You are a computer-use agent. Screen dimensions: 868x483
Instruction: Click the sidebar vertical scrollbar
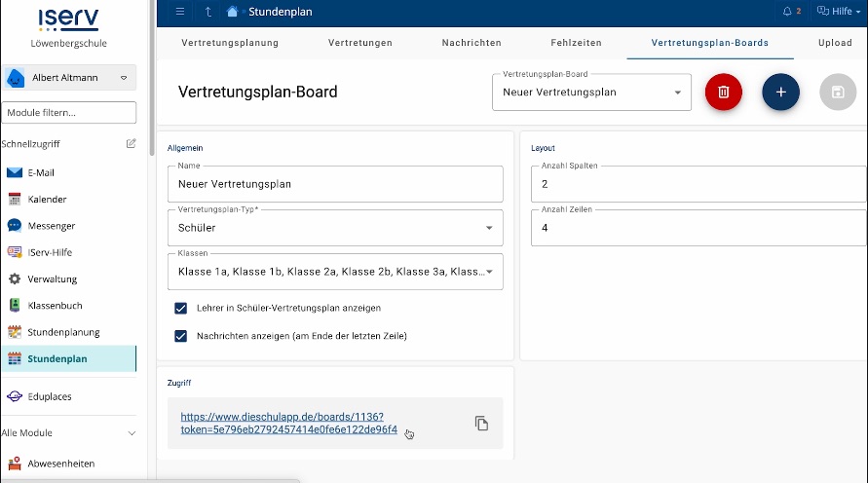tap(152, 78)
